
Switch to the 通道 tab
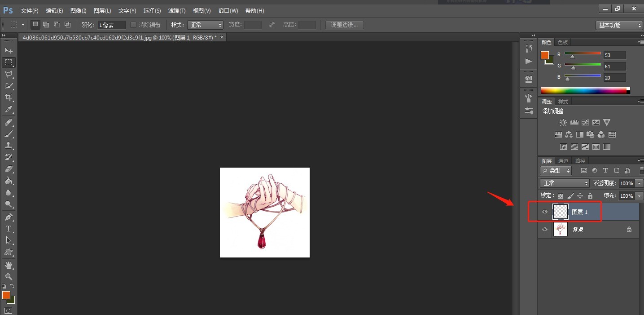coord(563,160)
